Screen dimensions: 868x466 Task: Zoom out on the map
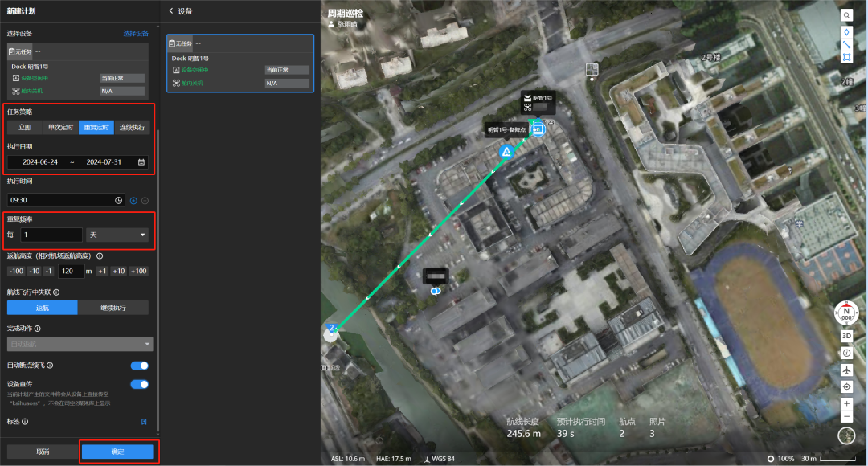click(846, 416)
